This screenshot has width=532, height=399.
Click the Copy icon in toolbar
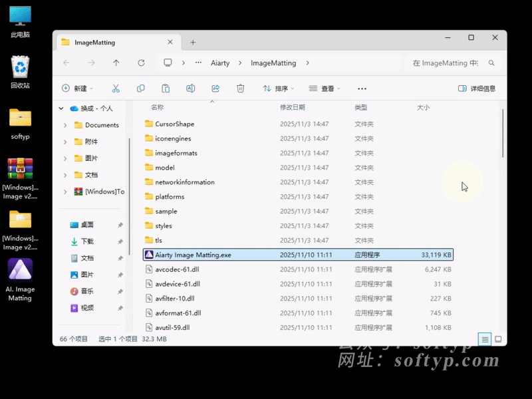tap(140, 88)
